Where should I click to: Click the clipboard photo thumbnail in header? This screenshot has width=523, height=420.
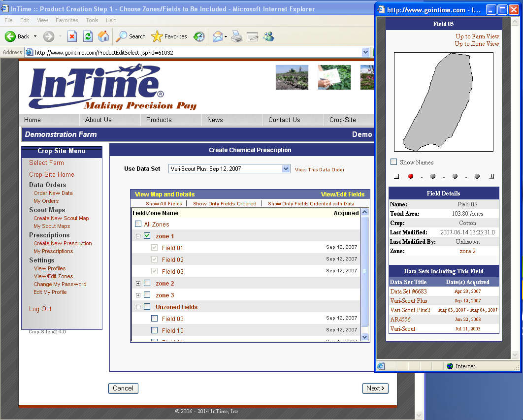(334, 77)
